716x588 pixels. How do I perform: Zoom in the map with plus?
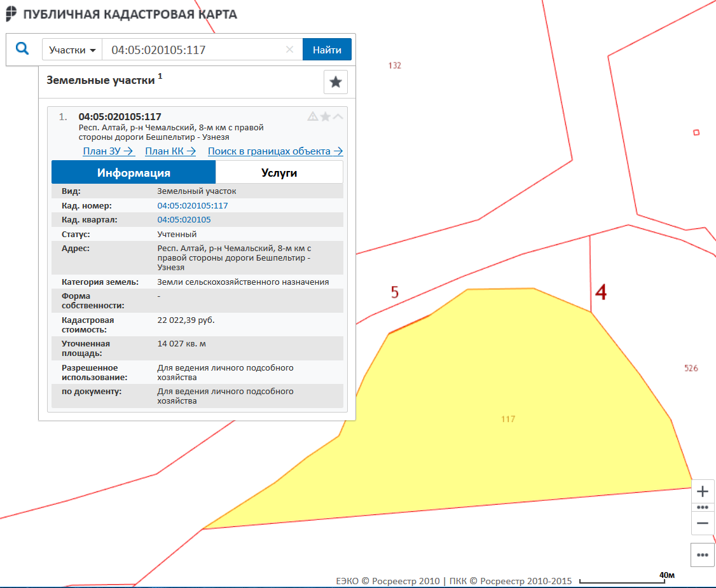(703, 491)
